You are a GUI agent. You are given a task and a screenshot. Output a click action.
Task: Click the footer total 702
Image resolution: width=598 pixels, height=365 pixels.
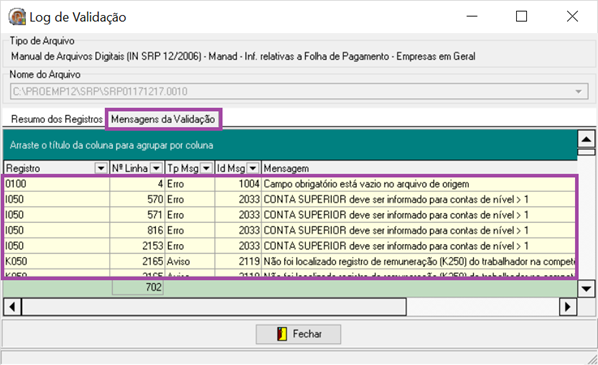(138, 287)
